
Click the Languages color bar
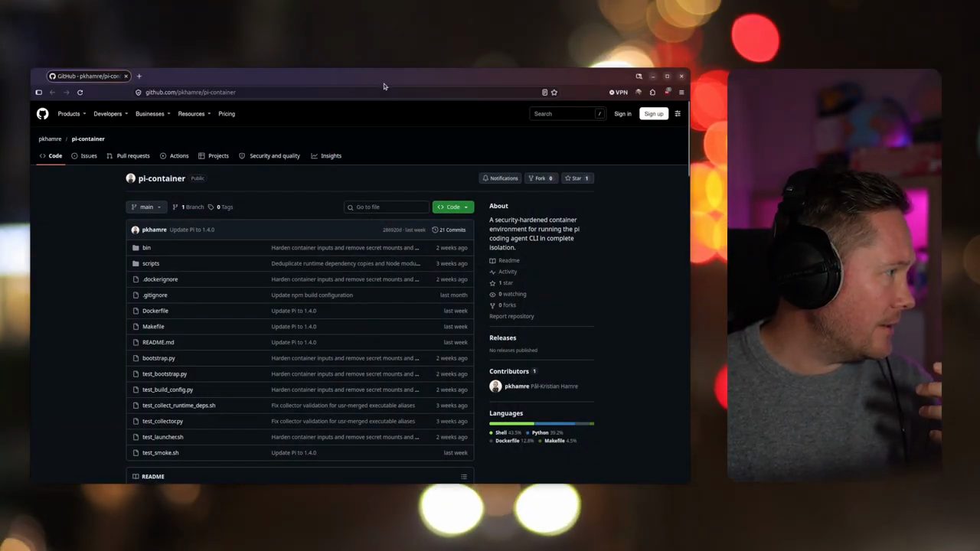coord(542,423)
